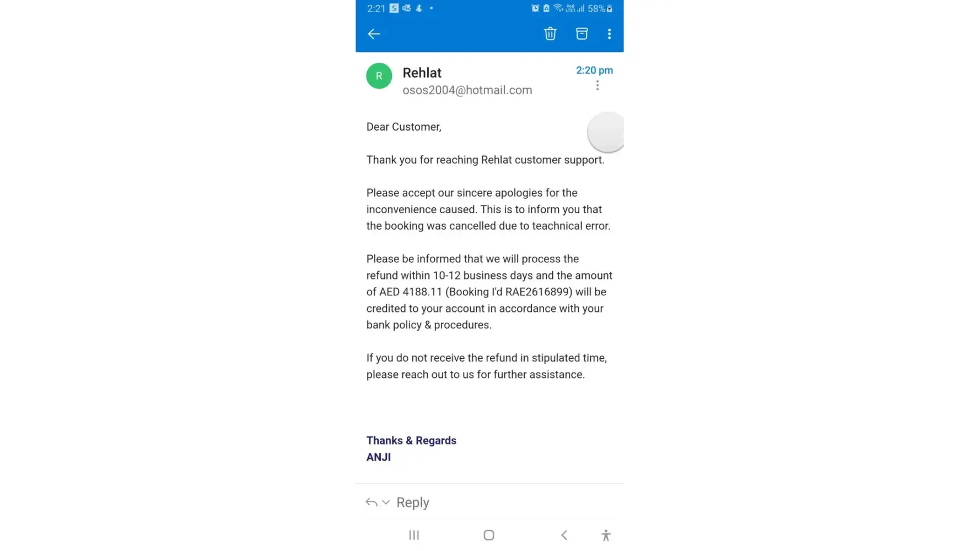Go back using the top-left arrow
Image resolution: width=980 pixels, height=551 pixels.
tap(374, 34)
